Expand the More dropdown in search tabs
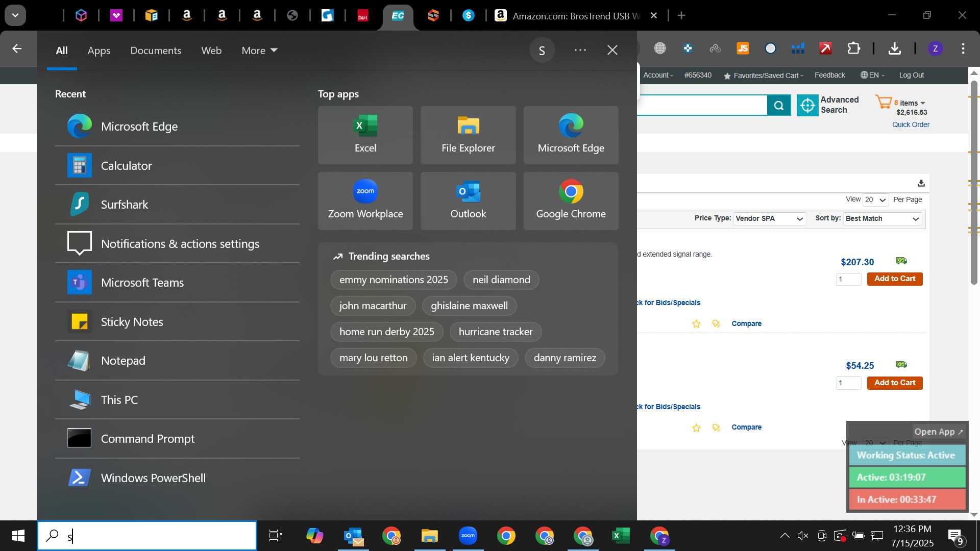This screenshot has height=551, width=980. [x=259, y=51]
